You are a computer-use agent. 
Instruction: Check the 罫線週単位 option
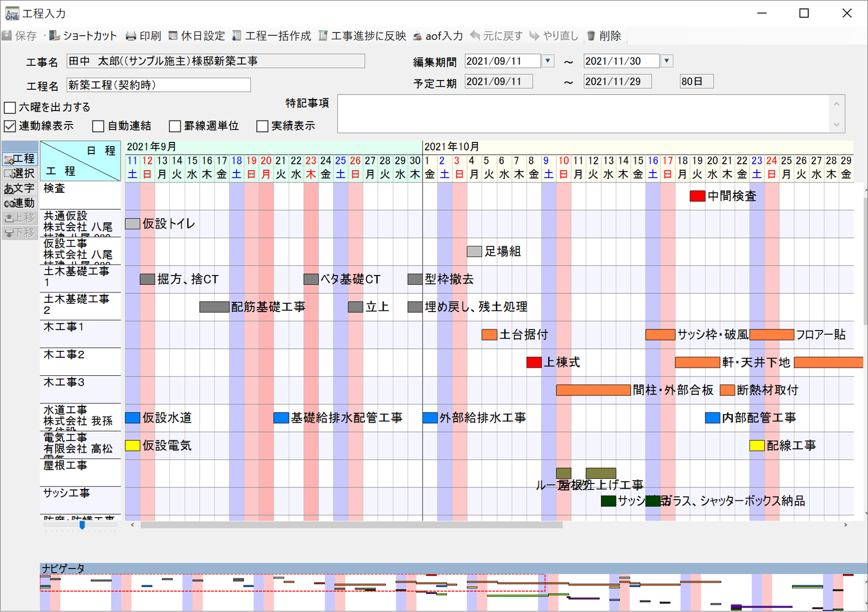tap(174, 126)
